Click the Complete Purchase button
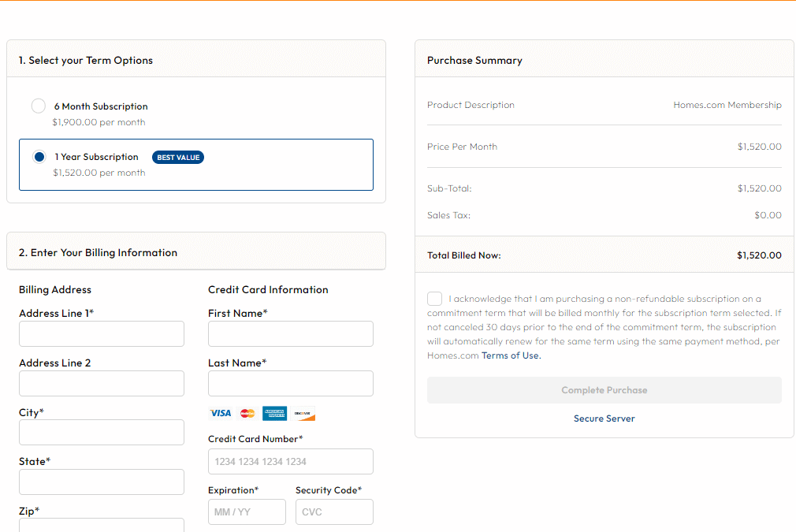The height and width of the screenshot is (532, 796). click(x=604, y=390)
